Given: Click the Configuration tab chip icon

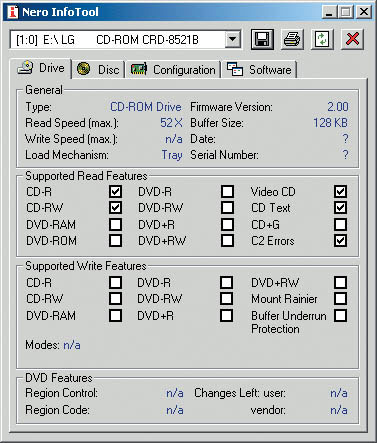Looking at the screenshot, I should click(139, 69).
